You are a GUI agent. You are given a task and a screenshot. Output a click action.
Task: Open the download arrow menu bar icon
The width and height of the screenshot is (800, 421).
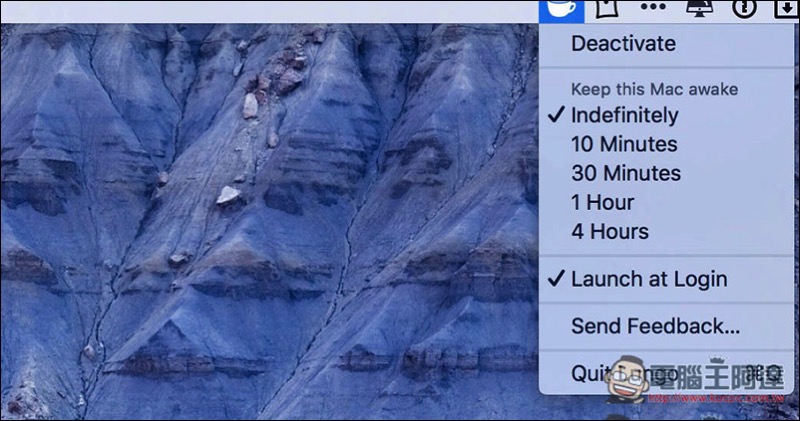(x=787, y=9)
